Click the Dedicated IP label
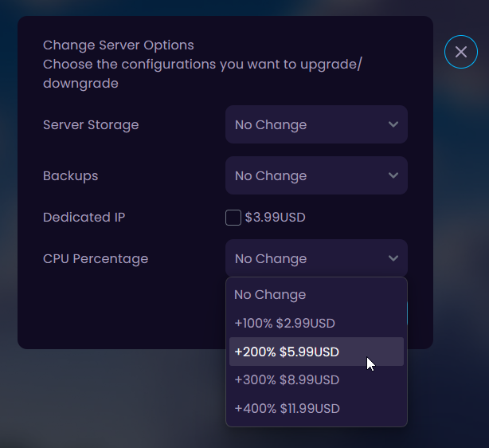Screen dimensions: 489x448 84,218
